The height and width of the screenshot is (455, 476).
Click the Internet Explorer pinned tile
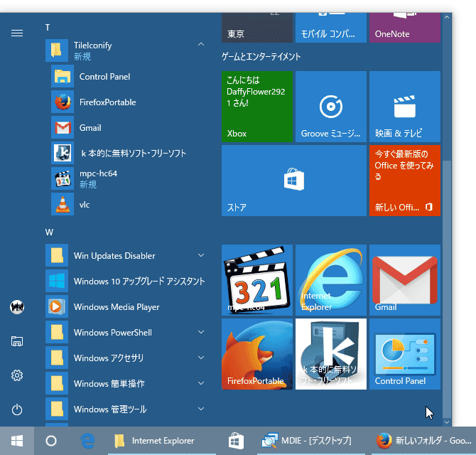331,280
